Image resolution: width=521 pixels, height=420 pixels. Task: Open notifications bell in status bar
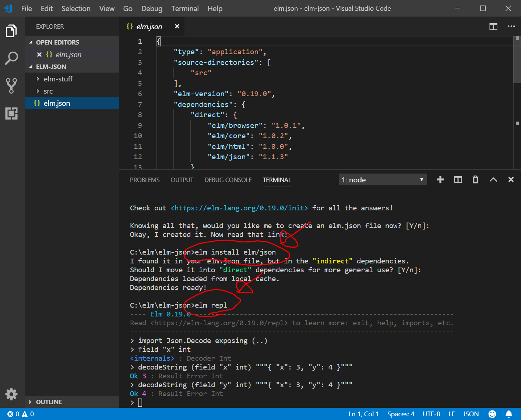[x=509, y=414]
